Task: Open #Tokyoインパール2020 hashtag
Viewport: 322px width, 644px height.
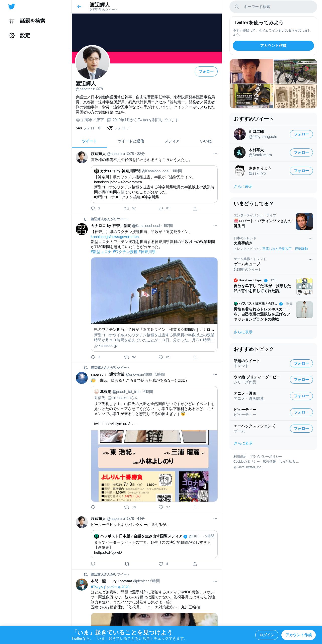Action: point(110,587)
